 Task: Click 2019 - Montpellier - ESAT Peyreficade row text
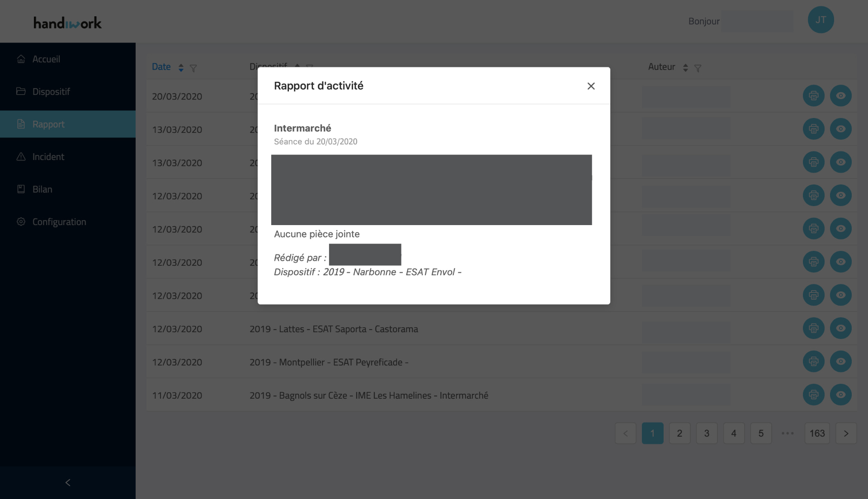coord(329,362)
